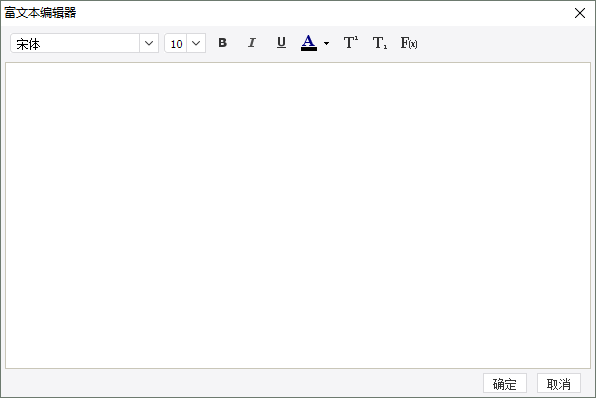
Task: Click the 宋体 font name field
Action: click(75, 43)
